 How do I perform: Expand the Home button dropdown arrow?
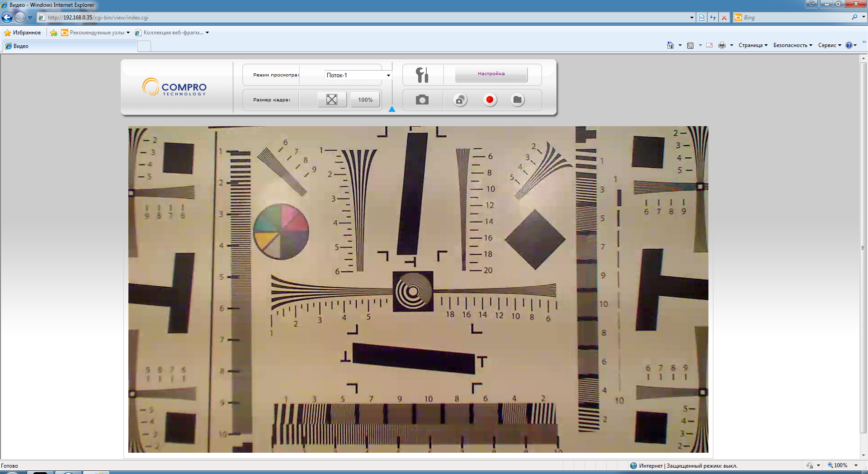pyautogui.click(x=680, y=45)
